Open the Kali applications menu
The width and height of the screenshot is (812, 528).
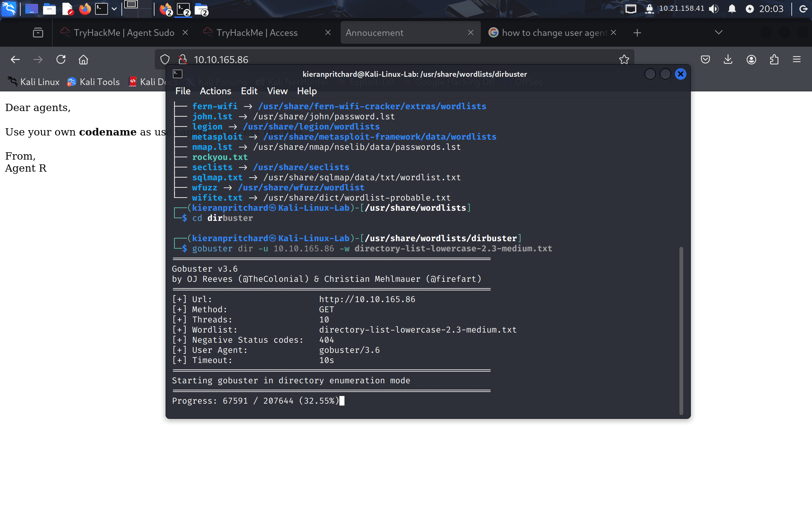point(9,8)
